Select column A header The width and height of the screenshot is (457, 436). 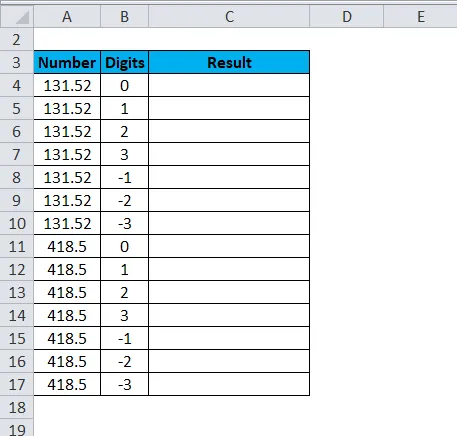(67, 16)
